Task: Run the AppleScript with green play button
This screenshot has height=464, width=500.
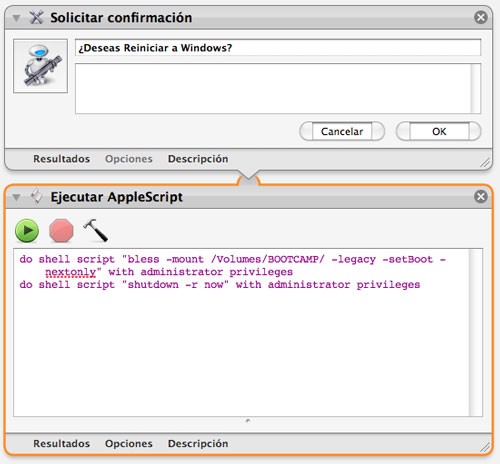Action: click(x=27, y=231)
